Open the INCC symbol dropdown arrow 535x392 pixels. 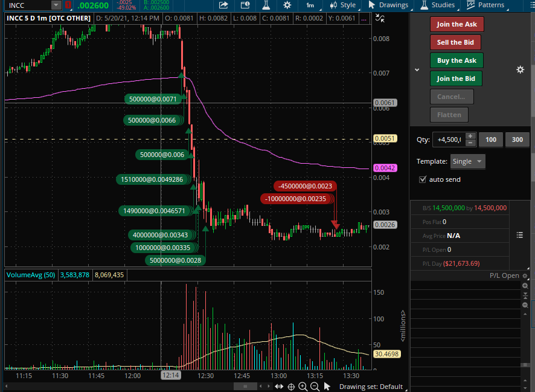[x=56, y=5]
